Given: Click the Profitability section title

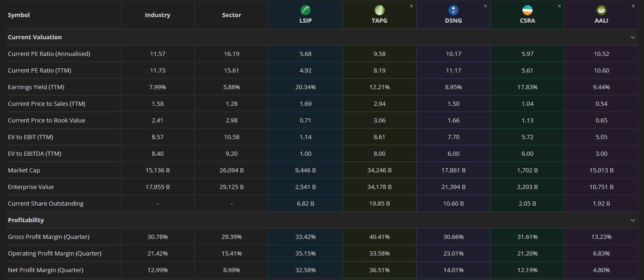Looking at the screenshot, I should click(26, 220).
